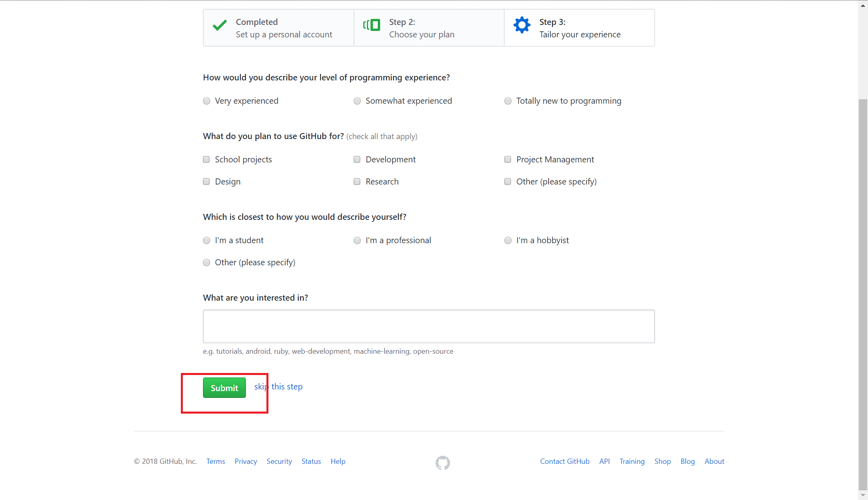Click the GitHub Octocat logo in footer

(x=442, y=463)
